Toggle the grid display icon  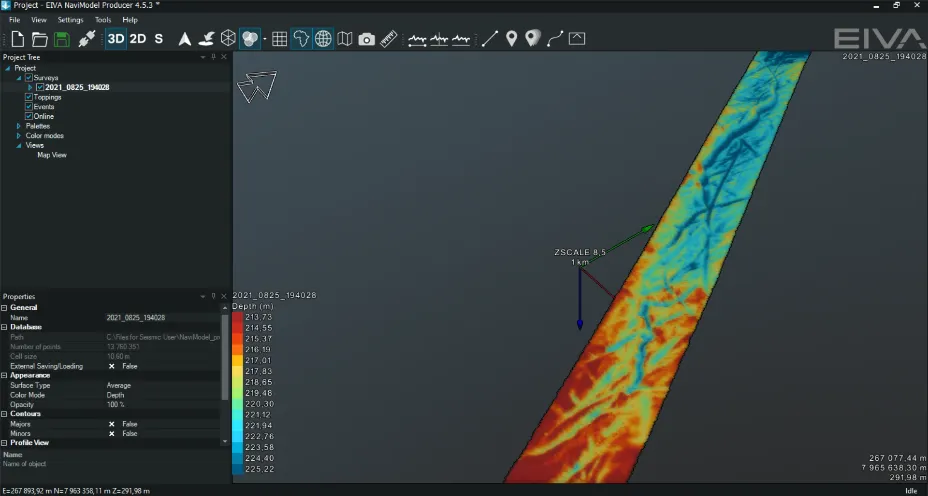pos(279,39)
